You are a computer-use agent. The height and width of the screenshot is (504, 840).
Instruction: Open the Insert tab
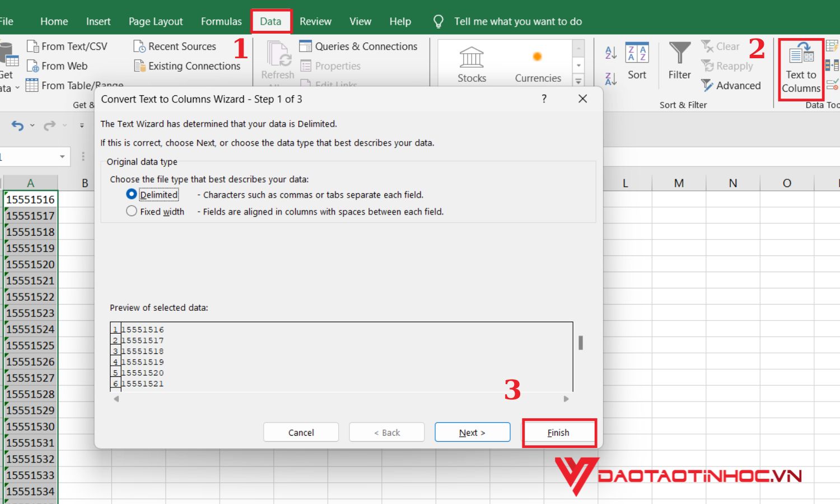point(98,22)
